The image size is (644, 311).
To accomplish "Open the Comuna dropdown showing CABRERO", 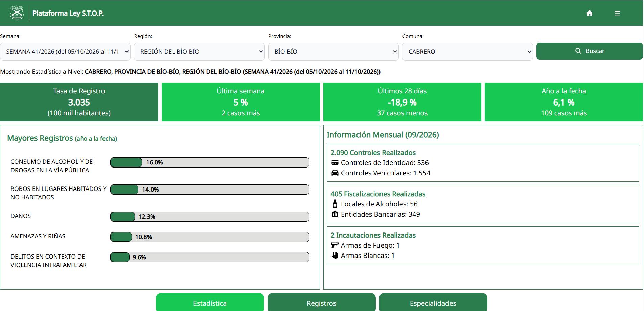I will (x=467, y=51).
